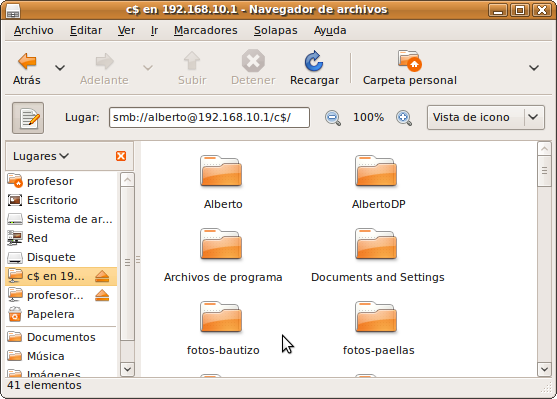557x399 pixels.
Task: Select the Documents and Settings folder
Action: point(378,255)
